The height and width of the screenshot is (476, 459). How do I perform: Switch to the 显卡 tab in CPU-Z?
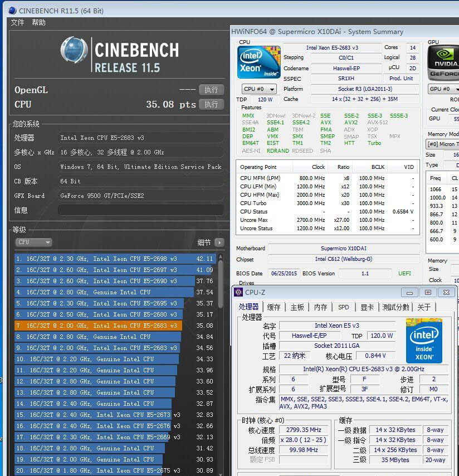tap(367, 307)
